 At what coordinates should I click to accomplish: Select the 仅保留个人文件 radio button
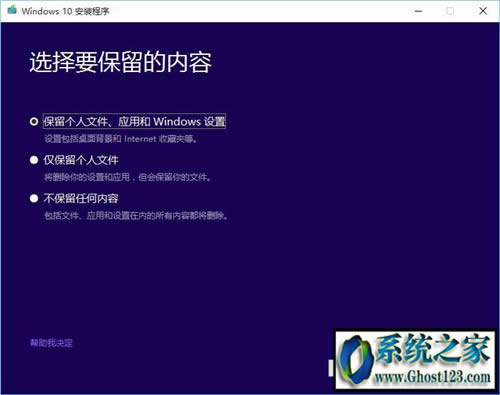[34, 160]
